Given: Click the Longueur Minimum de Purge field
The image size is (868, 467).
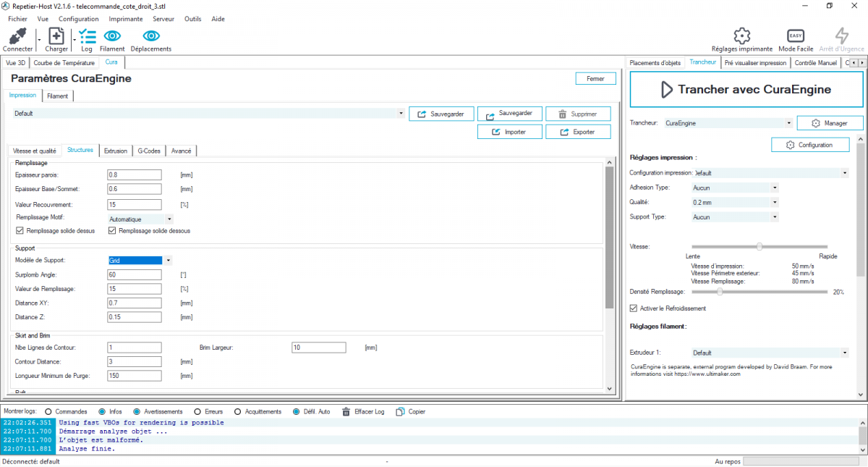Looking at the screenshot, I should coord(134,376).
